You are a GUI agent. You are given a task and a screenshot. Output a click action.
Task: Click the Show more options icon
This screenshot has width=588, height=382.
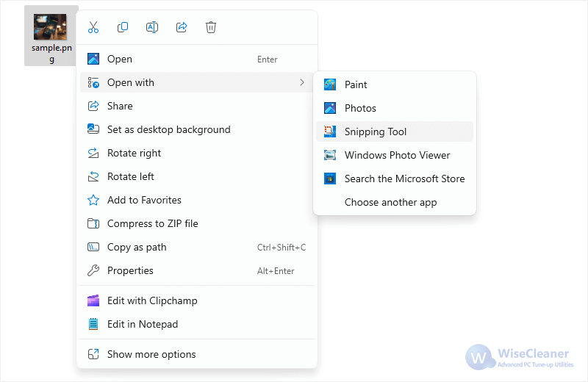pyautogui.click(x=93, y=354)
